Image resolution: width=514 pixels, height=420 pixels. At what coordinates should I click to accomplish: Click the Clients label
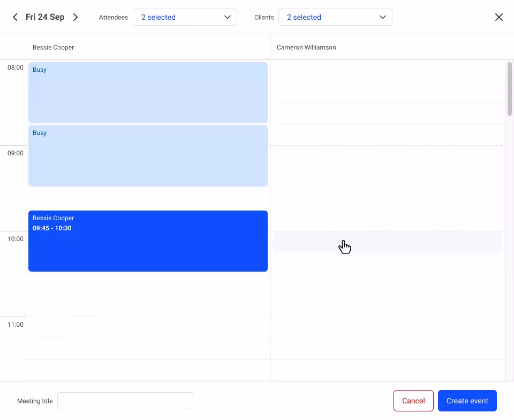click(x=264, y=17)
